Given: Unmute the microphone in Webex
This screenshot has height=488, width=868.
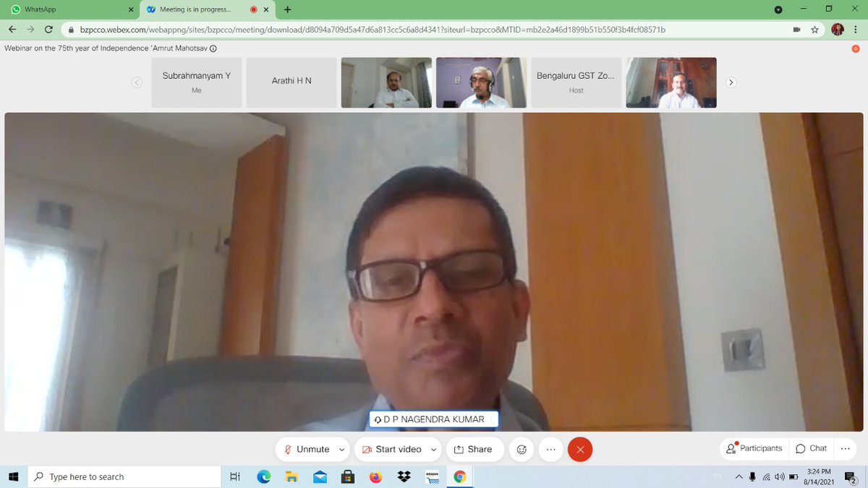Looking at the screenshot, I should tap(306, 449).
